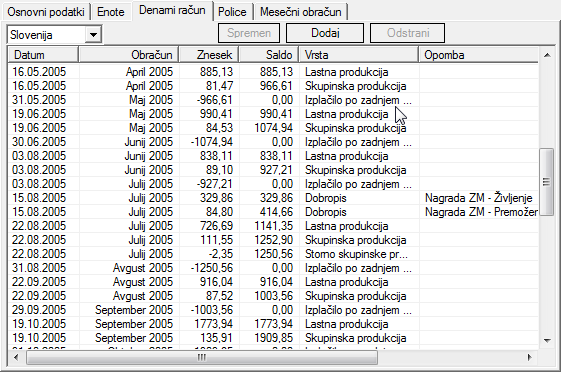The width and height of the screenshot is (561, 372).
Task: Click the Saldo cell 1074,94
Action: (x=273, y=128)
